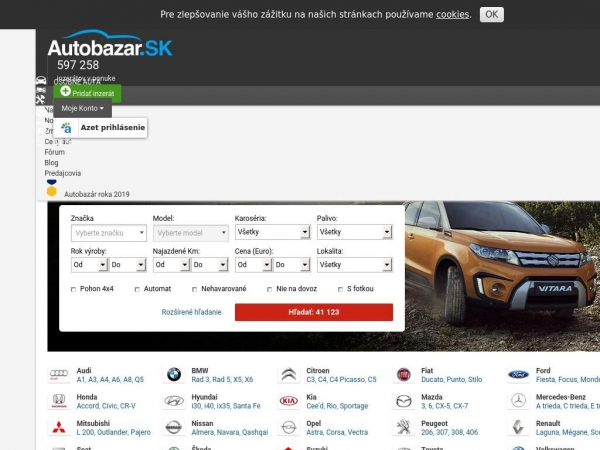This screenshot has height=450, width=600.
Task: Open the Model dropdown
Action: tap(191, 233)
